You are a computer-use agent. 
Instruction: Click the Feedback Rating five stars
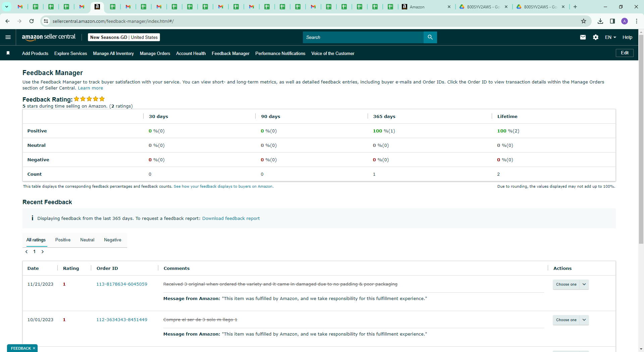pos(89,99)
